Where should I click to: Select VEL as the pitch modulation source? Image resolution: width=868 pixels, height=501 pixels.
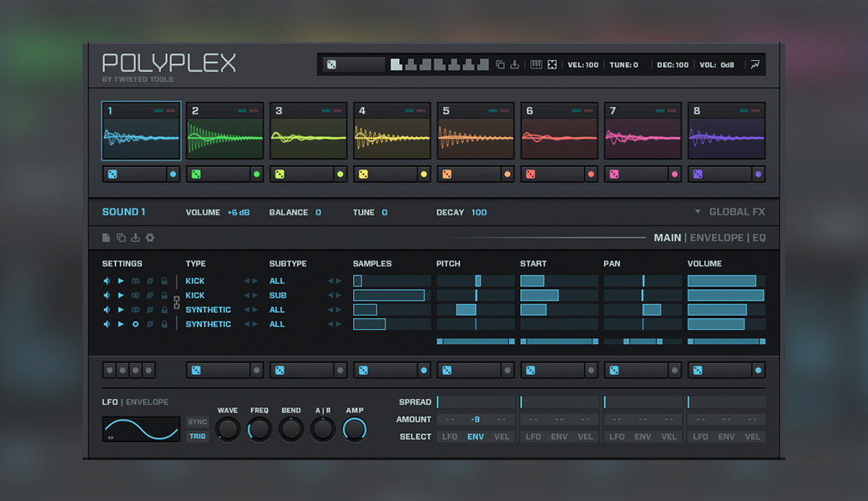tap(502, 437)
